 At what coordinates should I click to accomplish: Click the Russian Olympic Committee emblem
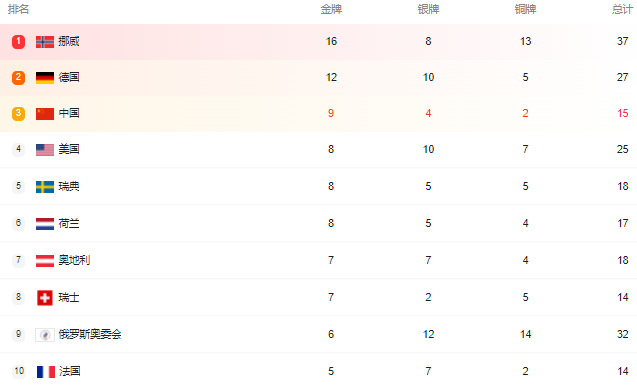point(45,335)
